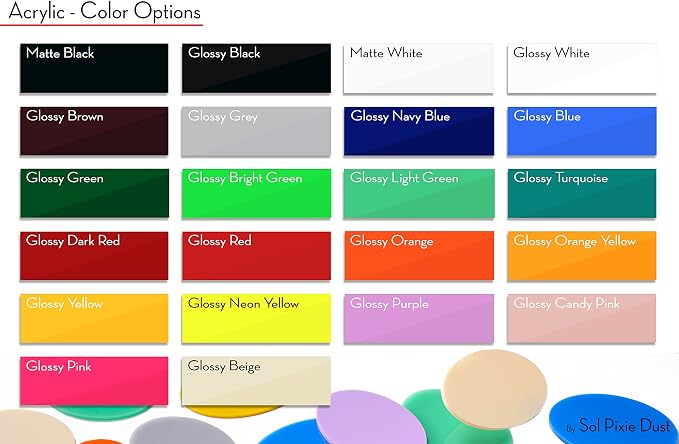Choose the Glossy White swatch

[582, 68]
